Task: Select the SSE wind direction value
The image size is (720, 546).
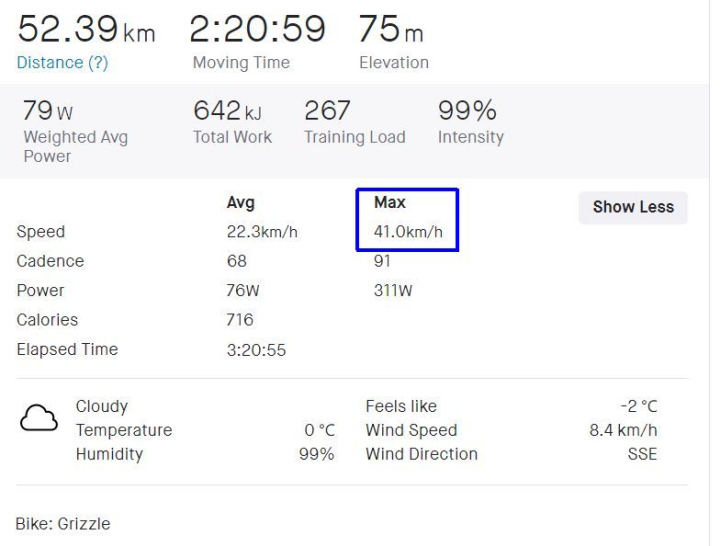Action: click(x=641, y=454)
